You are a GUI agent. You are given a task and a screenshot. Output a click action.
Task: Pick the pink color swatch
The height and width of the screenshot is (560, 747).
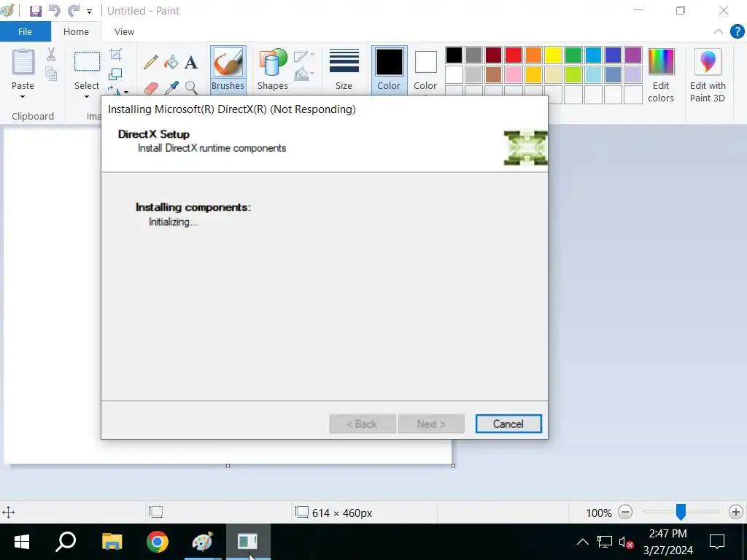click(514, 75)
